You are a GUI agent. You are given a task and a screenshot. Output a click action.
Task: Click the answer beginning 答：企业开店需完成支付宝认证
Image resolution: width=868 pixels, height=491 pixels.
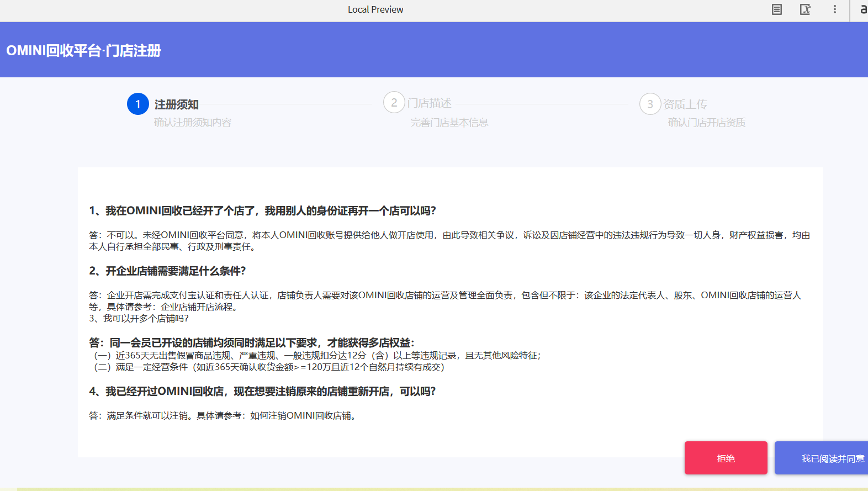[x=445, y=301]
